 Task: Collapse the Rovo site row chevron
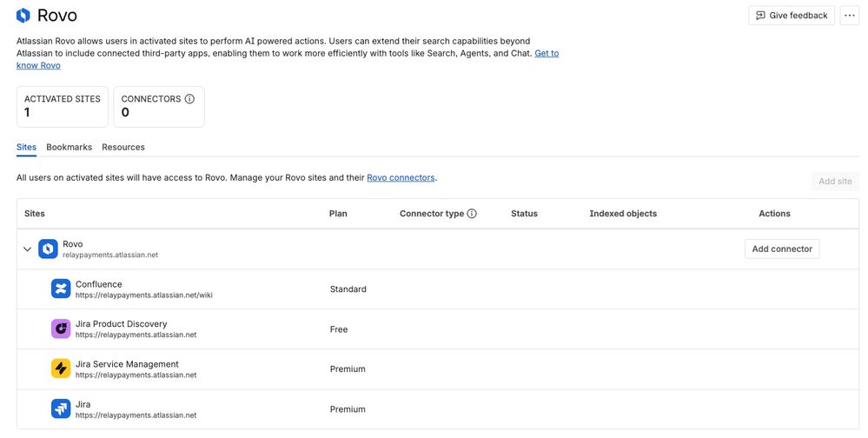click(27, 249)
